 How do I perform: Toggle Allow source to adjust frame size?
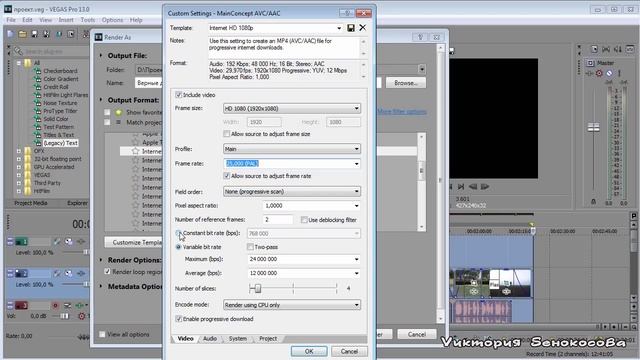(227, 134)
